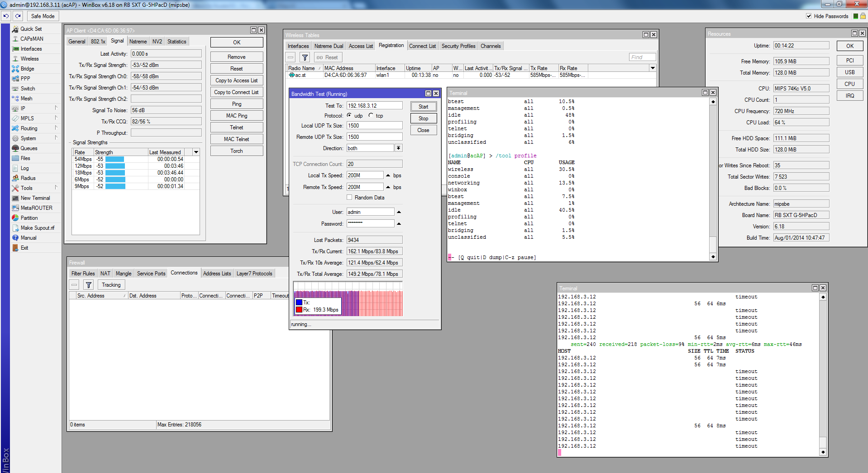Open column dropdown in Registration table
The image size is (868, 473).
click(653, 68)
